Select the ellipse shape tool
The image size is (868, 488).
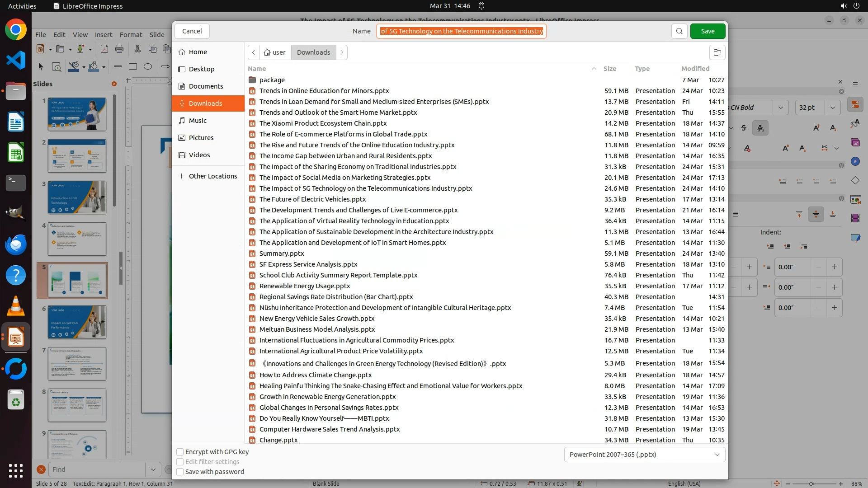148,67
